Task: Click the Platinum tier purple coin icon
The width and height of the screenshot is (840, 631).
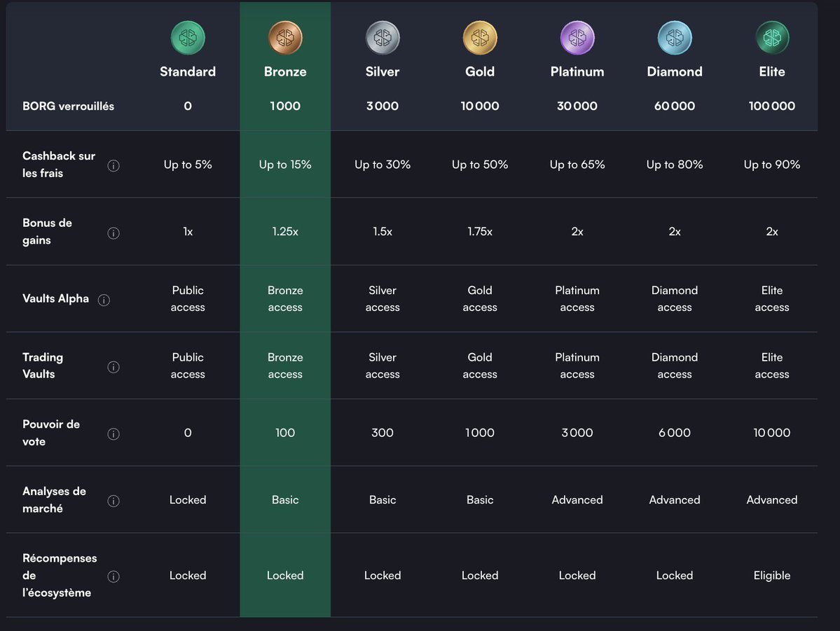Action: [577, 38]
